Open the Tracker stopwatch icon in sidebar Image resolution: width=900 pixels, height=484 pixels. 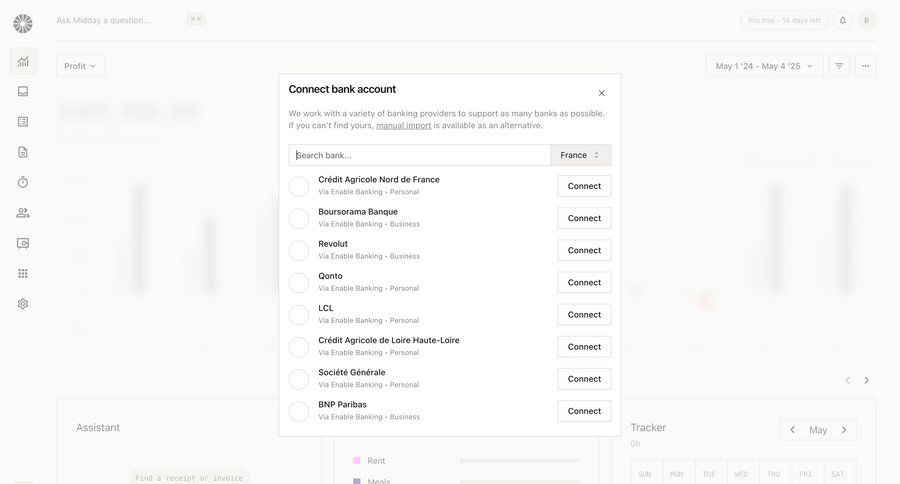(x=23, y=182)
